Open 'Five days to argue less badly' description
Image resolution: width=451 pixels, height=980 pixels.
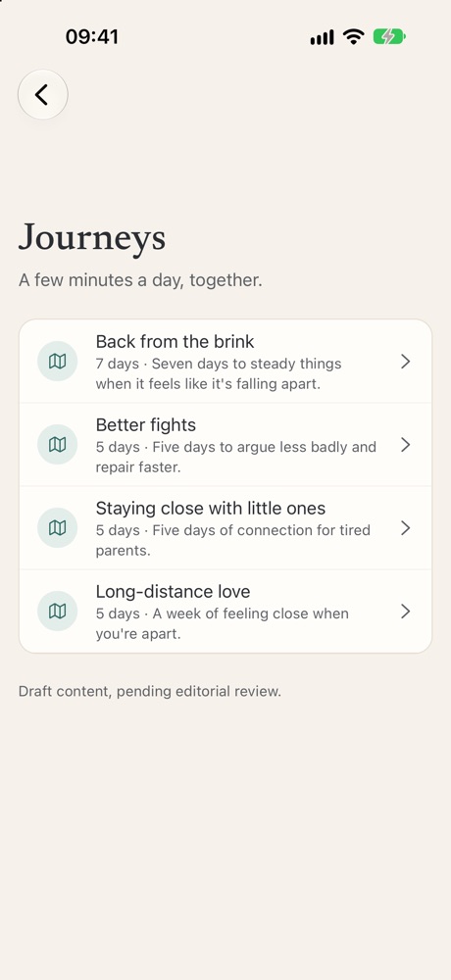236,457
